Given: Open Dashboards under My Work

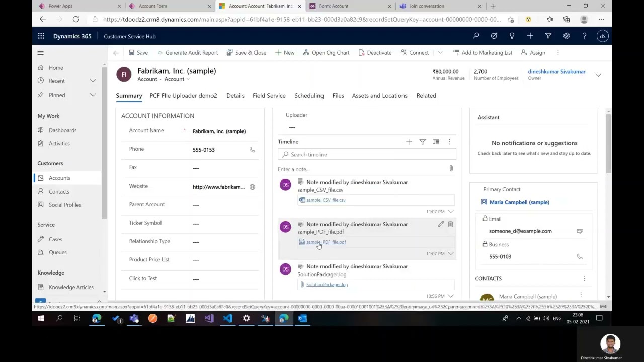Looking at the screenshot, I should [62, 130].
